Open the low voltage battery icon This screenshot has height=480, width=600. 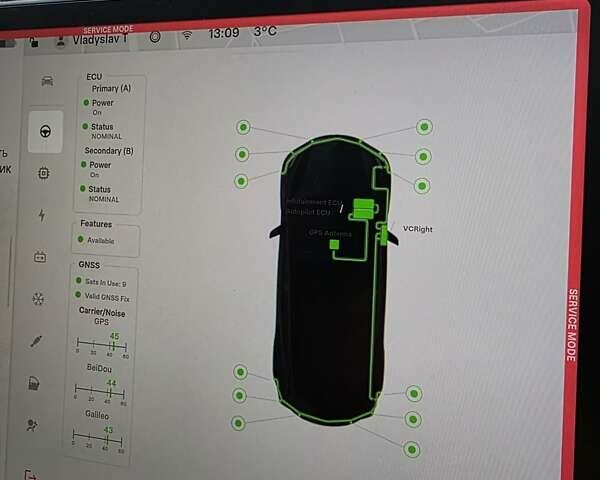click(40, 256)
